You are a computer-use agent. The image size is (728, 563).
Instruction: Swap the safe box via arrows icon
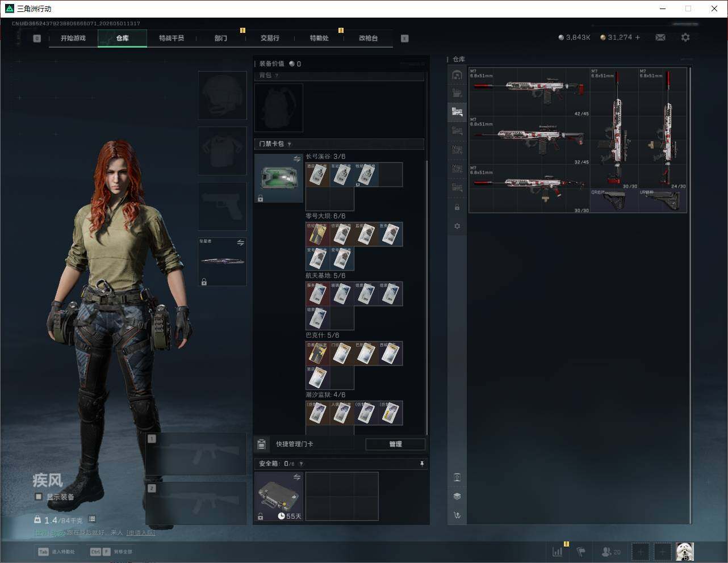[x=296, y=477]
